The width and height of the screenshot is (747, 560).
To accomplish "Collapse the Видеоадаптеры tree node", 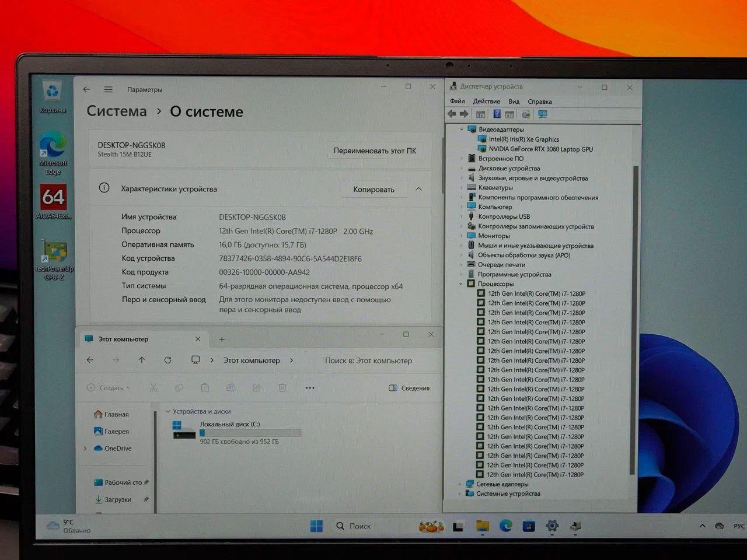I will 462,129.
